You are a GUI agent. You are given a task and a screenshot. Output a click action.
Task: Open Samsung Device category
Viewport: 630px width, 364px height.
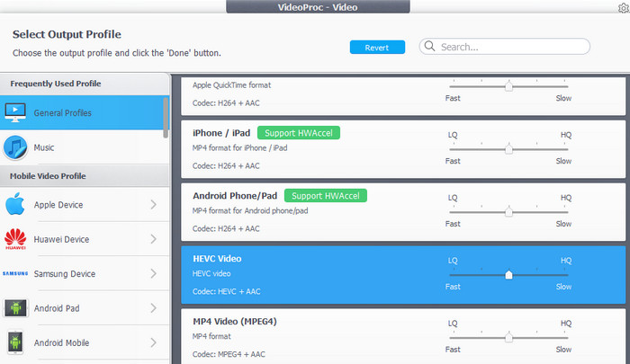pyautogui.click(x=85, y=274)
